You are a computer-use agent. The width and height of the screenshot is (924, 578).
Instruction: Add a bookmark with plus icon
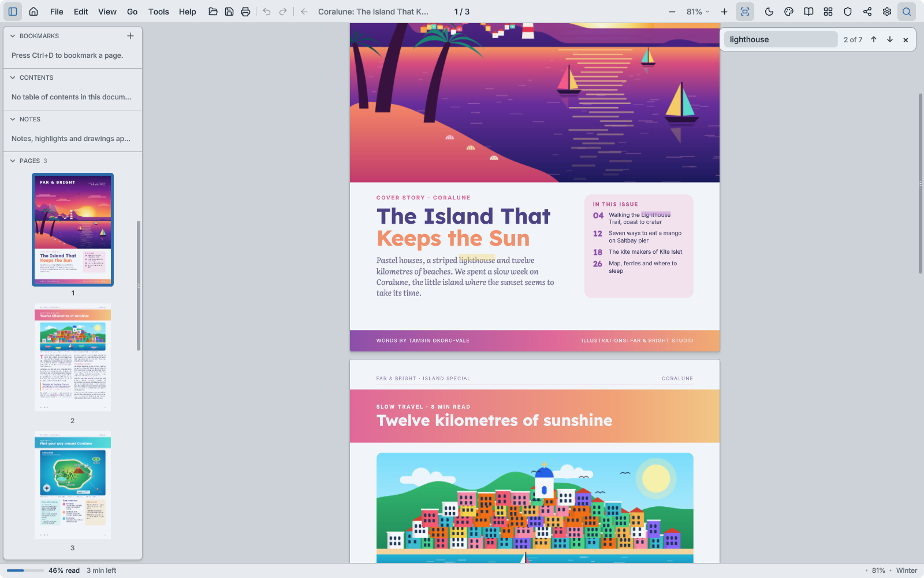(131, 36)
